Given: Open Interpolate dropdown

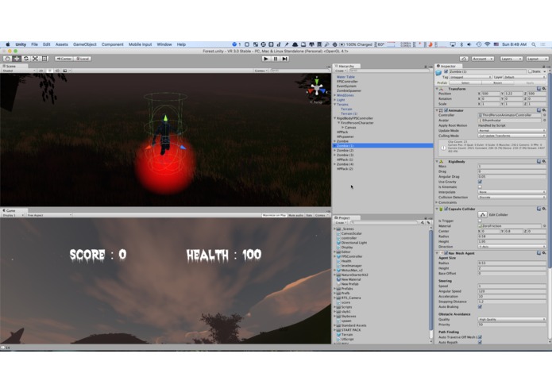Looking at the screenshot, I should (x=511, y=192).
